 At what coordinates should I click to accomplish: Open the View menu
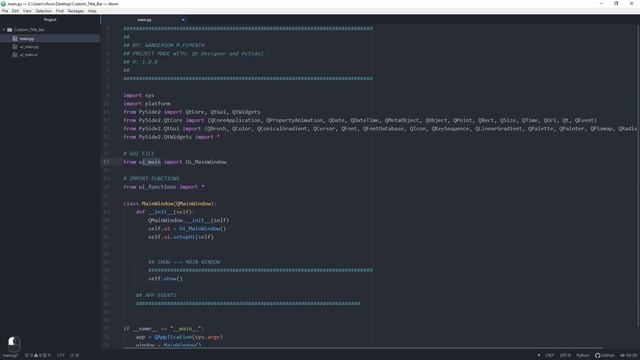tap(27, 11)
